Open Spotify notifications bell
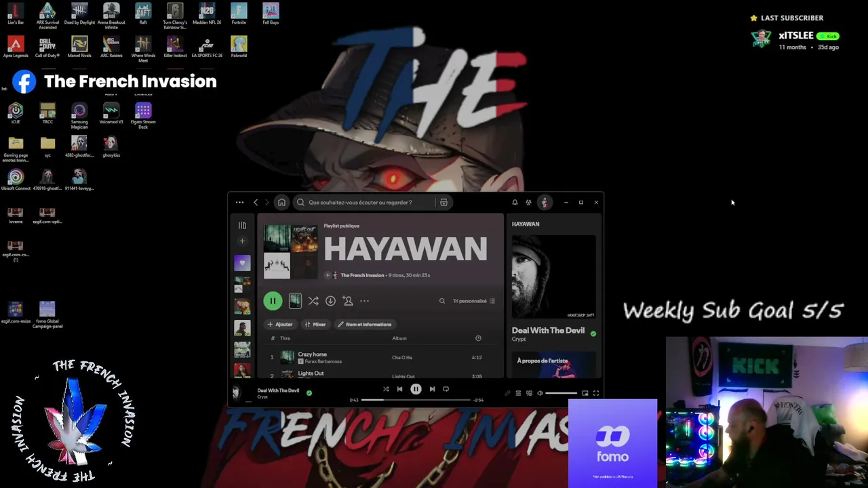The width and height of the screenshot is (868, 488). pyautogui.click(x=515, y=202)
